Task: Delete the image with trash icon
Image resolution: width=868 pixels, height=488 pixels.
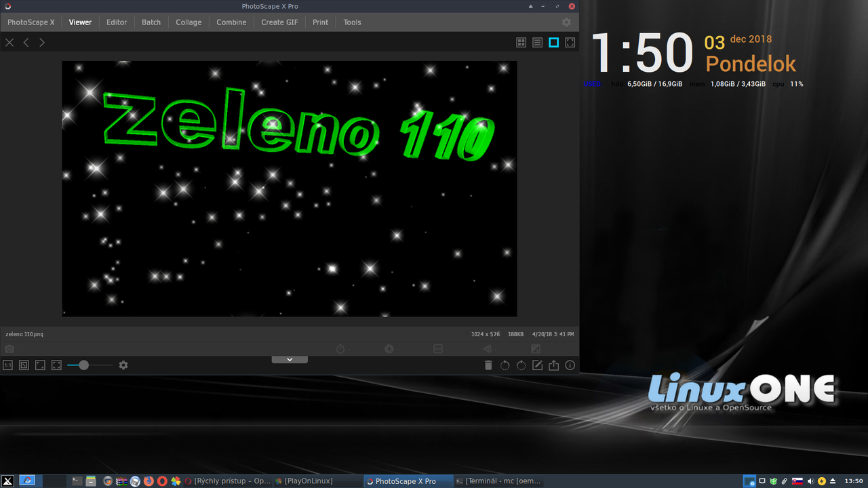Action: 488,365
